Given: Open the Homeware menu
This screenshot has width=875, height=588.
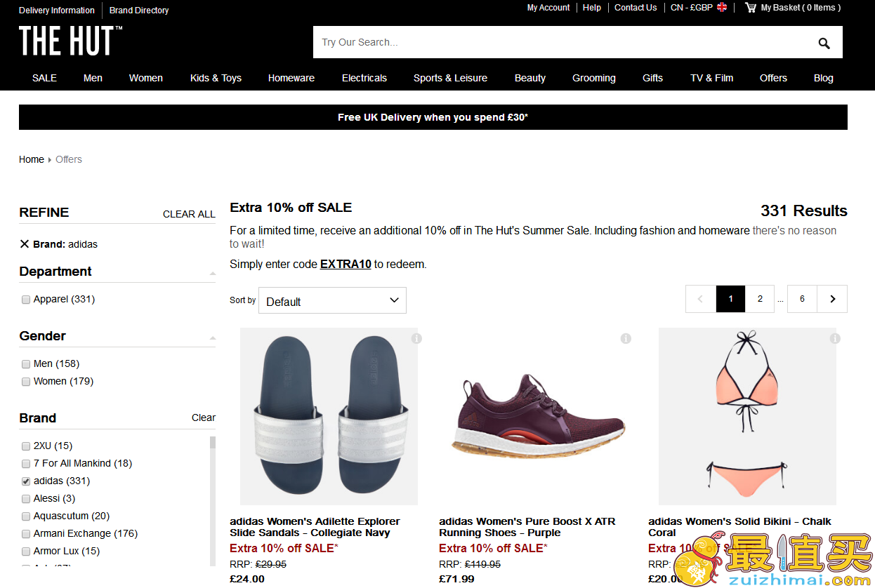Looking at the screenshot, I should pos(291,78).
